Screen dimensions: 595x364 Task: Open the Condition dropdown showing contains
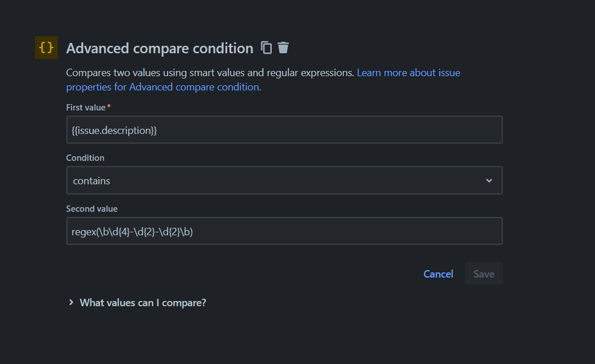pyautogui.click(x=284, y=181)
